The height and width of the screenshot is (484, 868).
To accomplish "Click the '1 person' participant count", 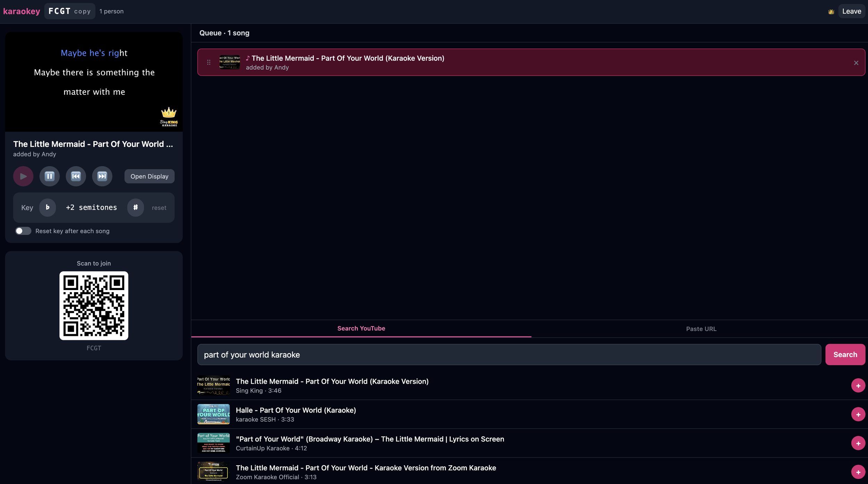I will [111, 11].
